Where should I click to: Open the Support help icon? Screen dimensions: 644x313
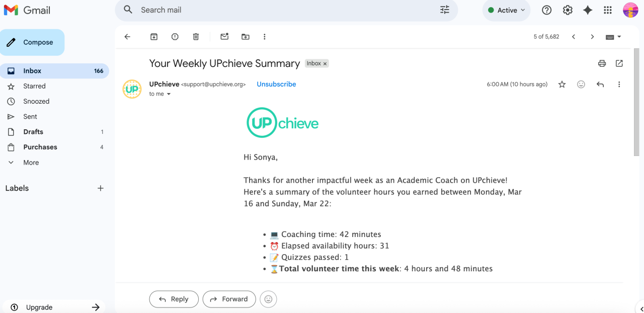click(547, 10)
